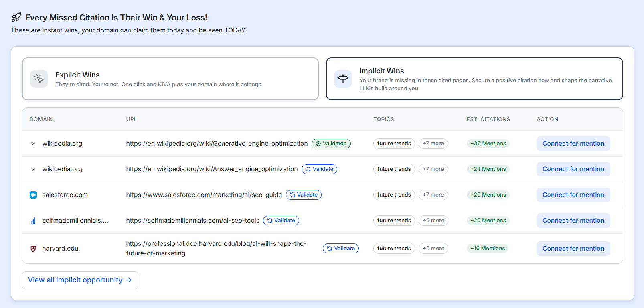The height and width of the screenshot is (308, 644).
Task: Validate the Salesforce seo-guide URL
Action: [x=304, y=195]
